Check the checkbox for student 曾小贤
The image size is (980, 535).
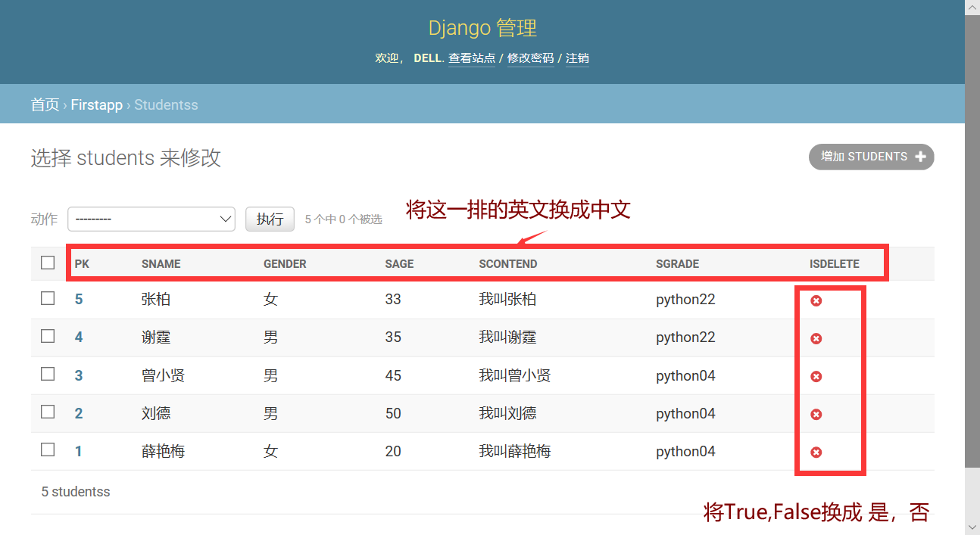point(48,374)
